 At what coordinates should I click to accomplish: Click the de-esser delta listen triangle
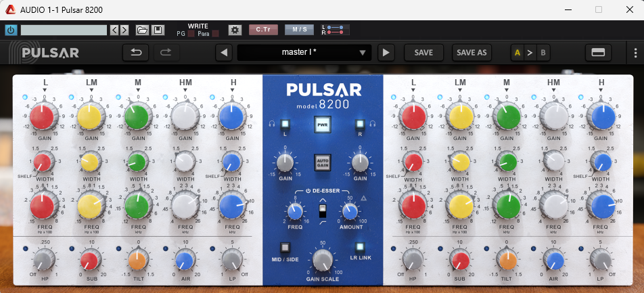(x=363, y=199)
